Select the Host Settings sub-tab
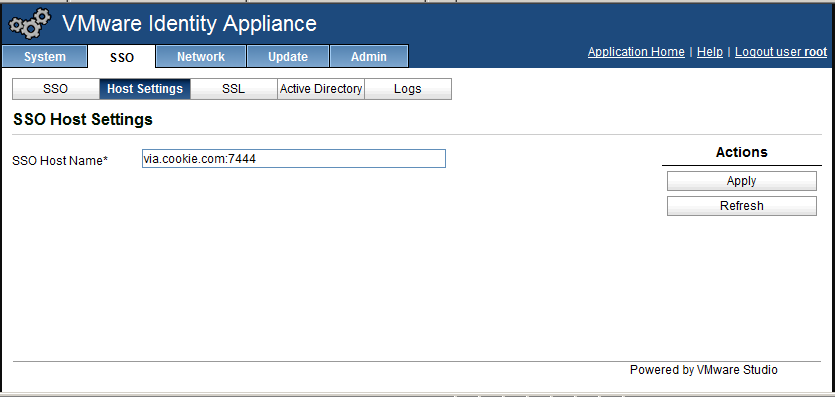Screen dimensions: 835x397 (145, 89)
